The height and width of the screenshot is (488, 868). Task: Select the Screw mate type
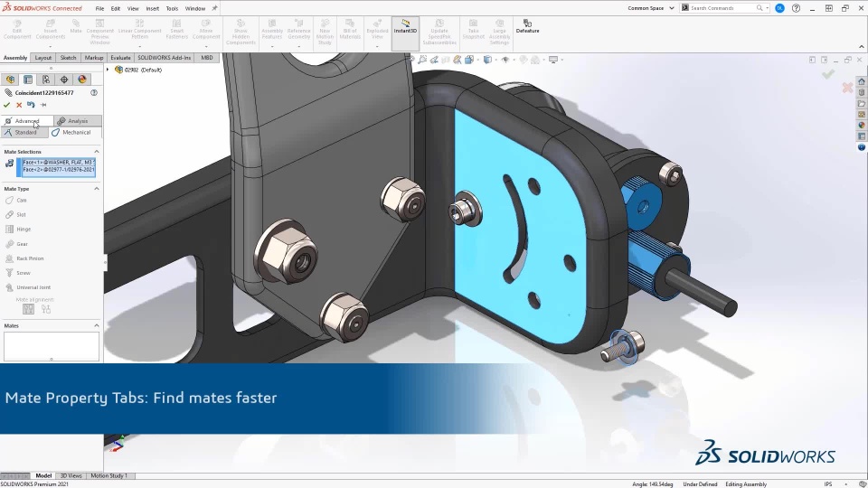18,273
